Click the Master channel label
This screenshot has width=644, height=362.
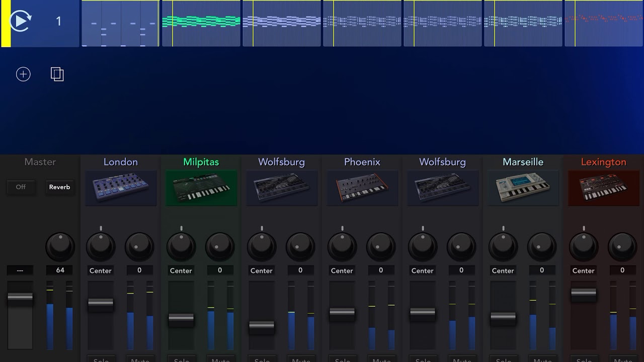[x=40, y=162]
